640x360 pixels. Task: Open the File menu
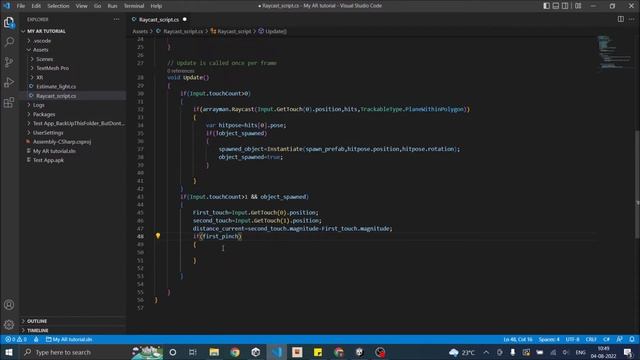click(21, 6)
